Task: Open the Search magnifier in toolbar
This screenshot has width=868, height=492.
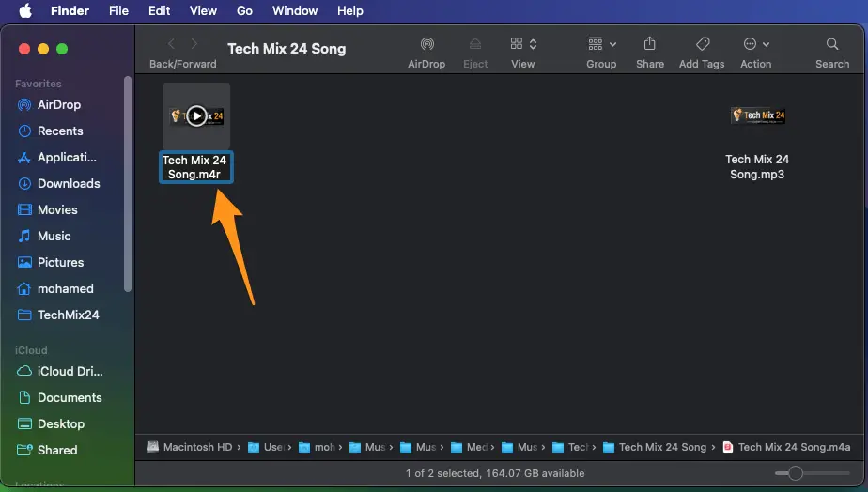Action: (x=831, y=44)
